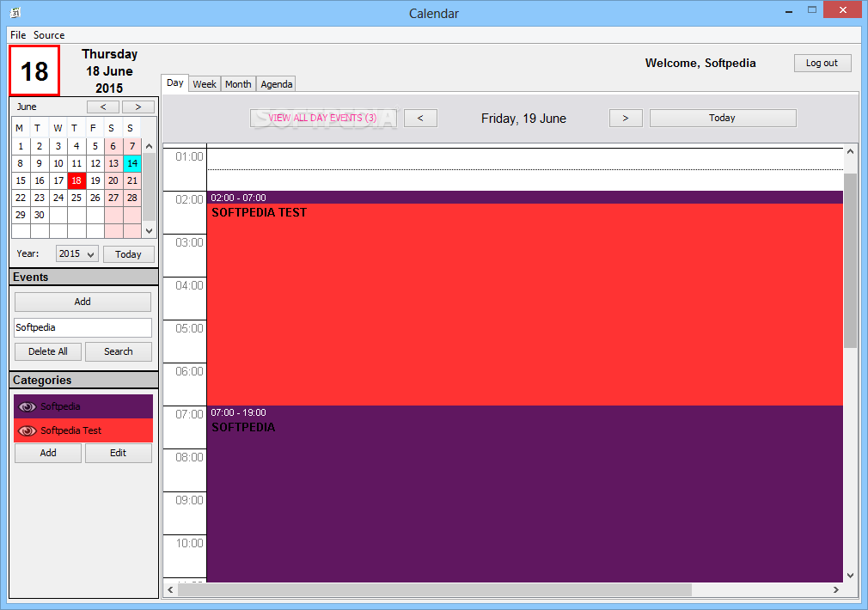Click View All Day Events (3) button
Screen dimensions: 868x610
click(x=323, y=118)
